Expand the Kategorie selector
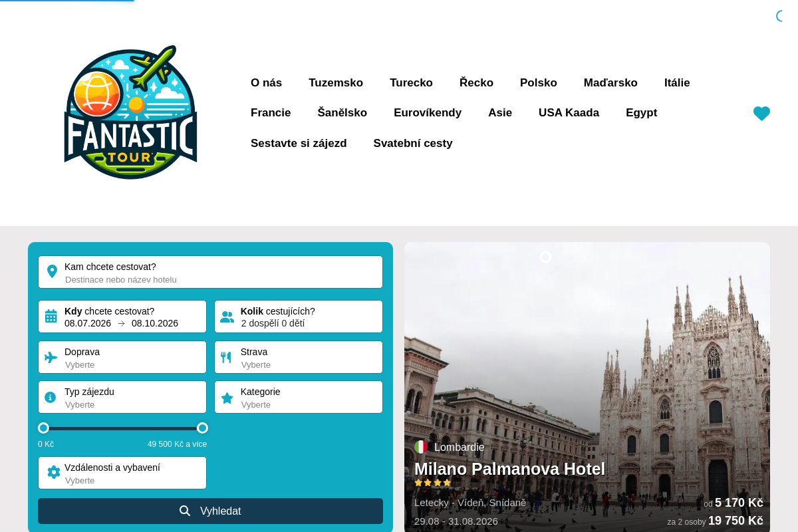Image resolution: width=798 pixels, height=532 pixels. coord(299,397)
